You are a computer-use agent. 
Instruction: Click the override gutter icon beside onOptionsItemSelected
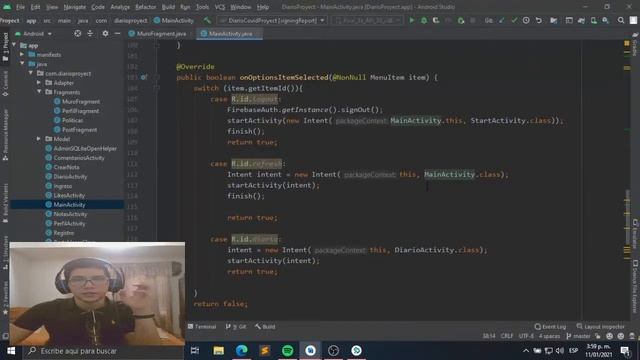(144, 77)
